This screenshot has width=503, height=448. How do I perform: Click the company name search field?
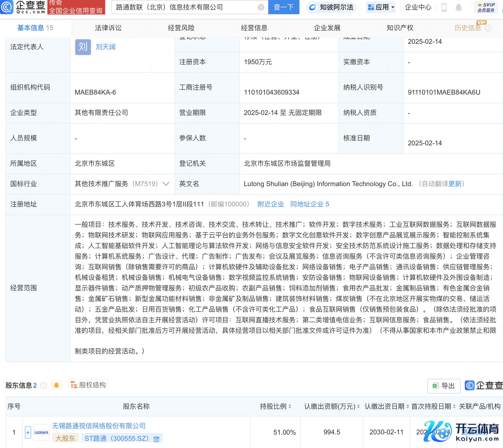coord(184,7)
